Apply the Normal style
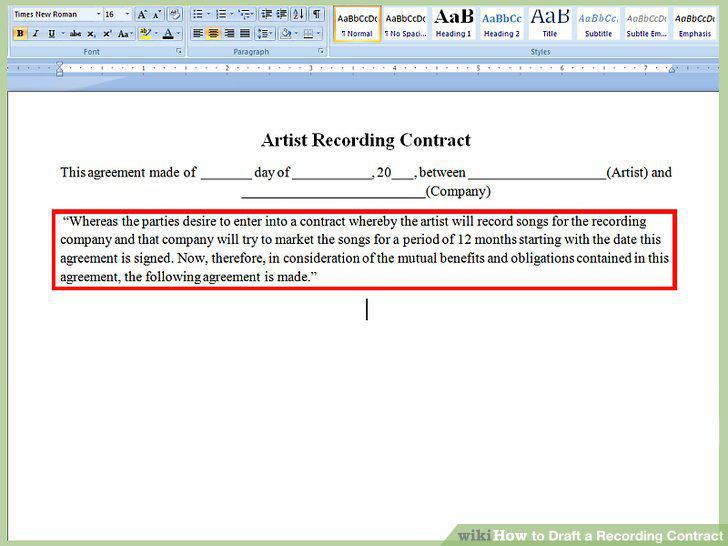This screenshot has height=546, width=728. point(357,24)
